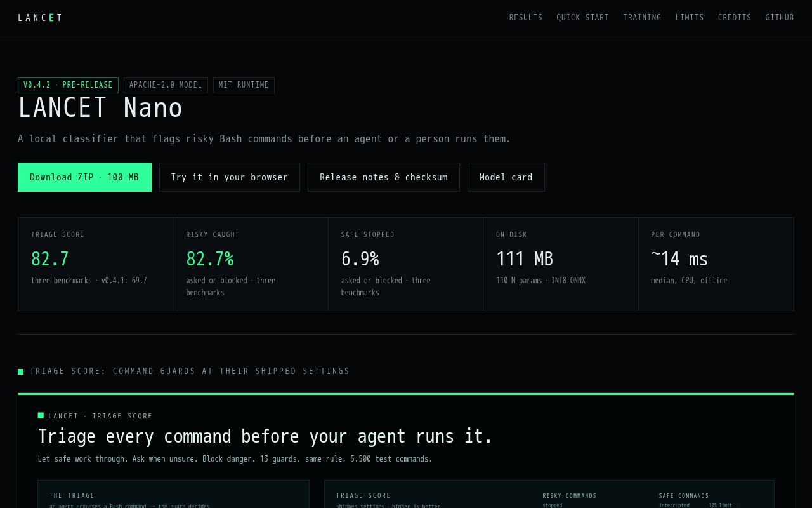Click 'RISKY COMMANDS' column label

pyautogui.click(x=570, y=496)
